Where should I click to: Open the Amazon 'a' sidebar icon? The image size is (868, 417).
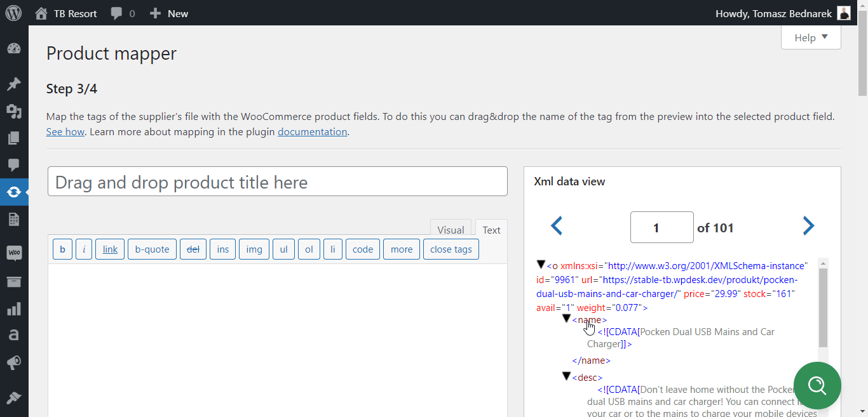coord(14,336)
